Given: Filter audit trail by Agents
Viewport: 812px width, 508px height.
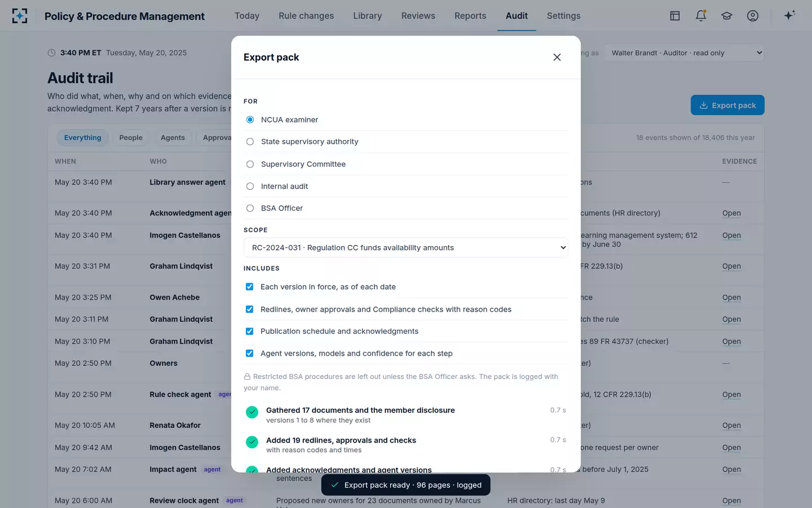Looking at the screenshot, I should [173, 138].
